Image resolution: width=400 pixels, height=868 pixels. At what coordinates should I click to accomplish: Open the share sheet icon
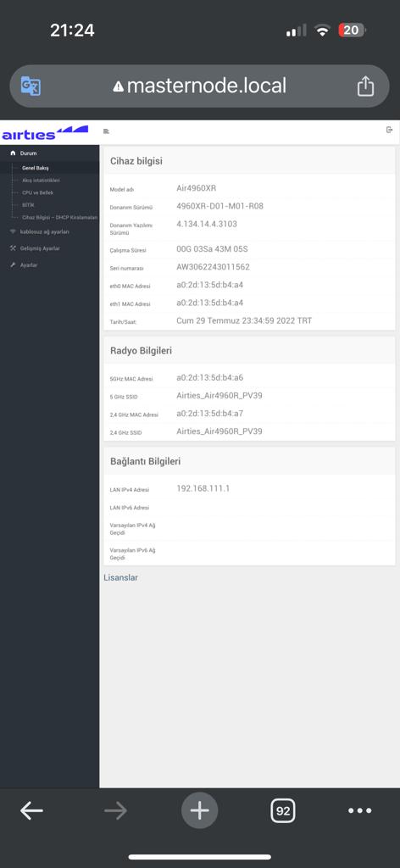coord(365,86)
